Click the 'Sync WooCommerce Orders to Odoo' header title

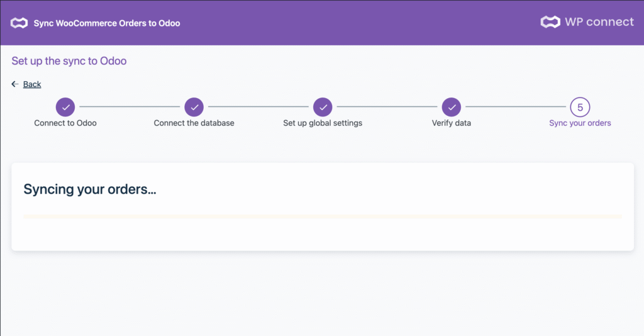[x=107, y=23]
